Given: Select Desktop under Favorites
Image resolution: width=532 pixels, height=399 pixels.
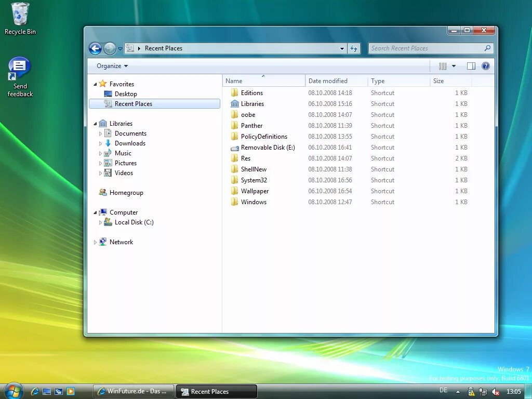Looking at the screenshot, I should 126,94.
